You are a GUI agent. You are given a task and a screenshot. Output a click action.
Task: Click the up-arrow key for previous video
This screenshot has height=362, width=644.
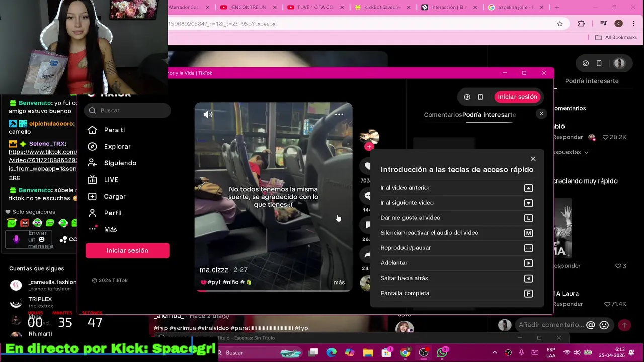pos(528,188)
